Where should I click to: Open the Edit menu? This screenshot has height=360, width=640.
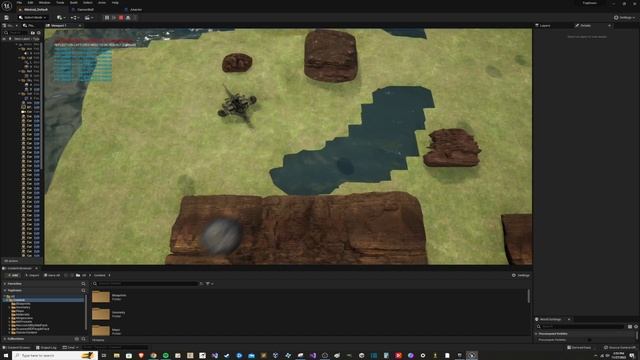coord(30,2)
